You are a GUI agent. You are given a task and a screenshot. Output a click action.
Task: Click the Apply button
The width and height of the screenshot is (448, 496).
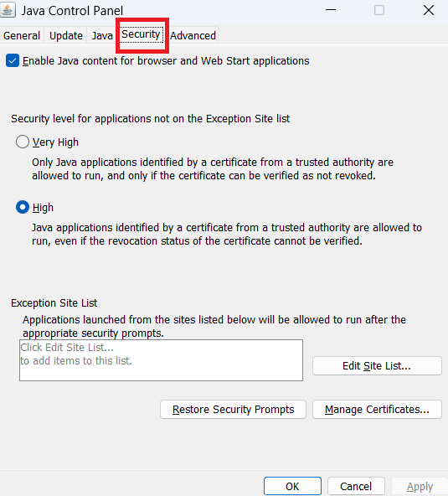tap(420, 486)
